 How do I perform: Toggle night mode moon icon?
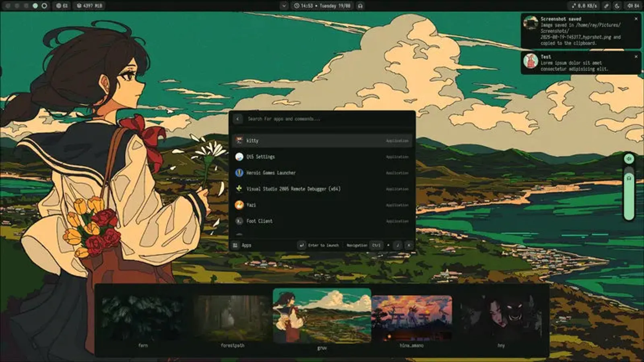click(x=617, y=6)
